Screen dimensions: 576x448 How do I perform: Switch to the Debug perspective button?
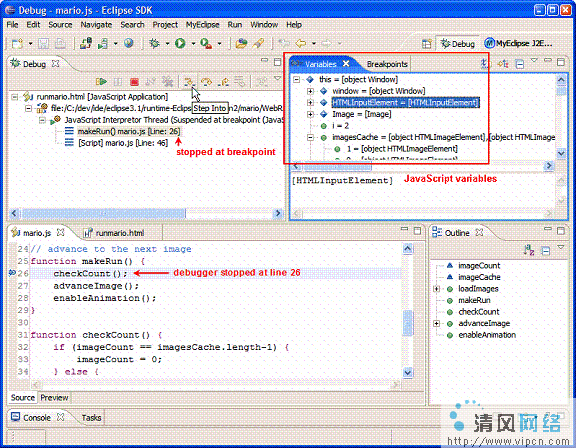tap(458, 44)
